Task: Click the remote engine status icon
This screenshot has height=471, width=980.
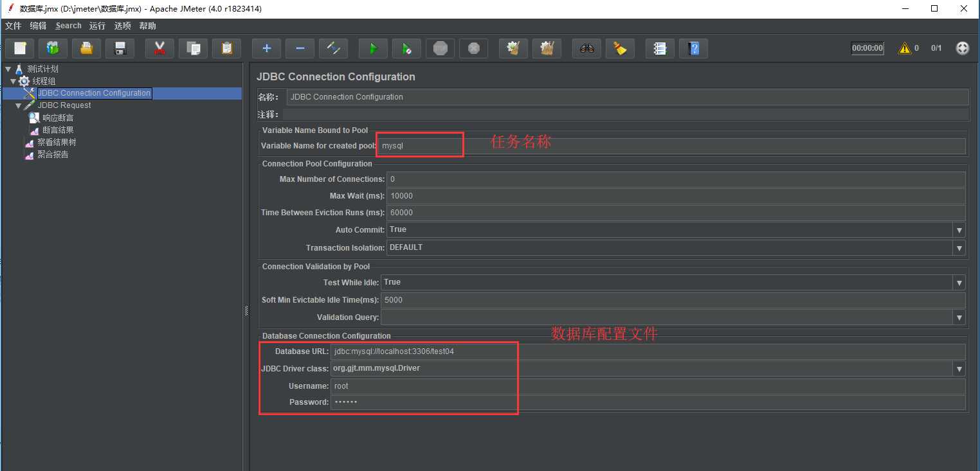Action: 962,48
